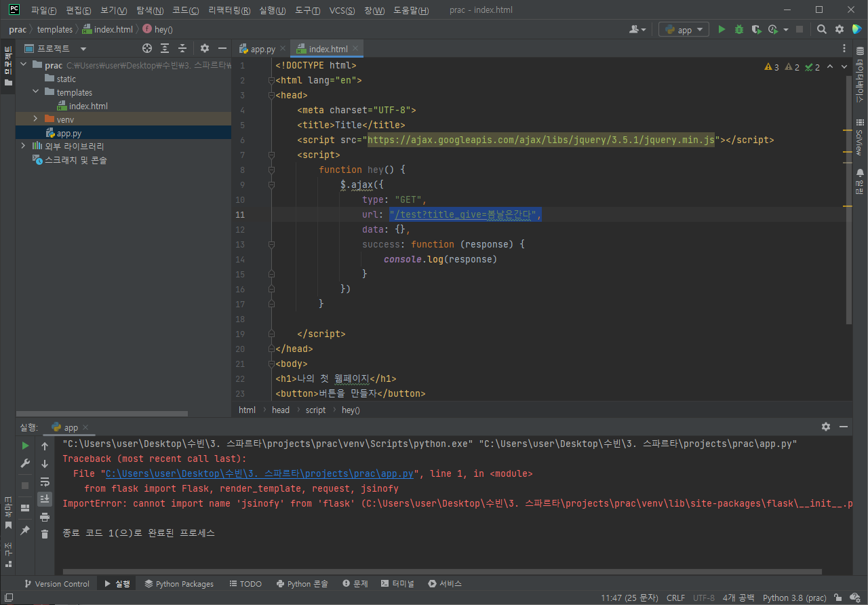Open dropdown arrow next to profiler icon
Screen dimensions: 868x605
coord(786,30)
